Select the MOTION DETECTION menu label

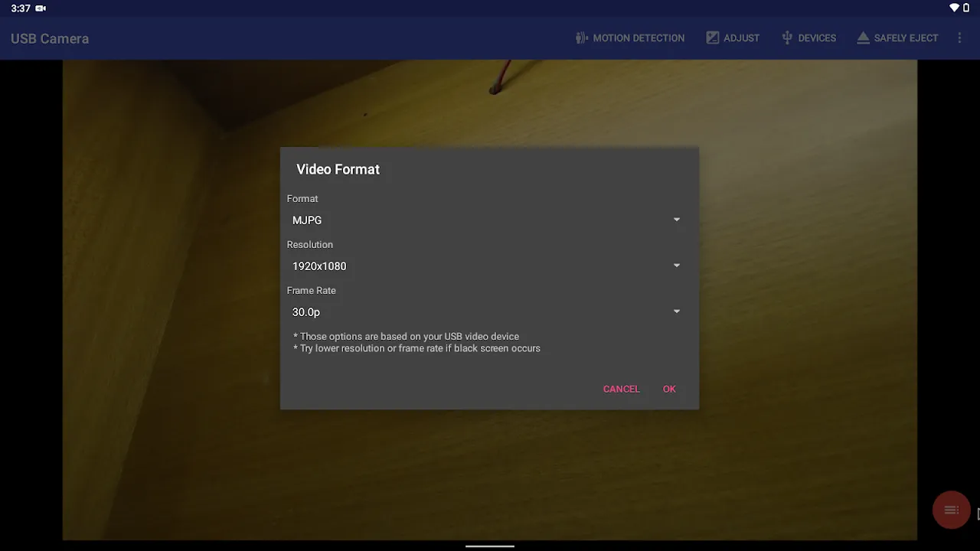click(639, 37)
